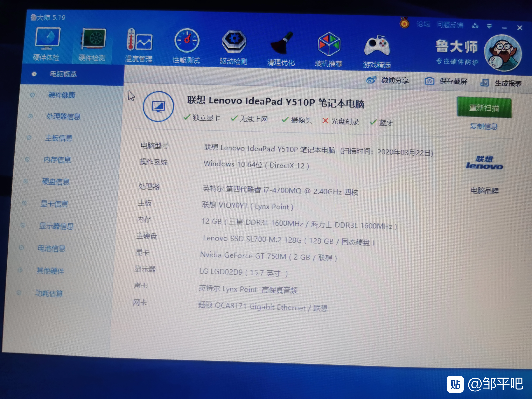Screen dimensions: 532x399
Task: Click the Y510P title heading
Action: (x=276, y=102)
